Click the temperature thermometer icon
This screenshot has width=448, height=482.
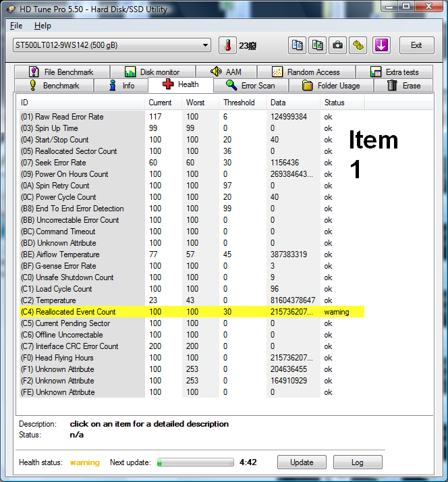[227, 45]
